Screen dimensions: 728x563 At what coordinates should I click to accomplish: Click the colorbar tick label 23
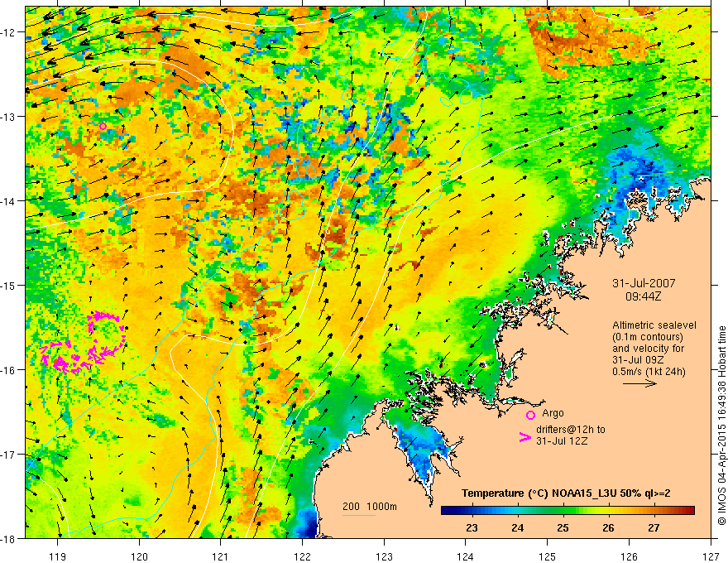tap(472, 528)
